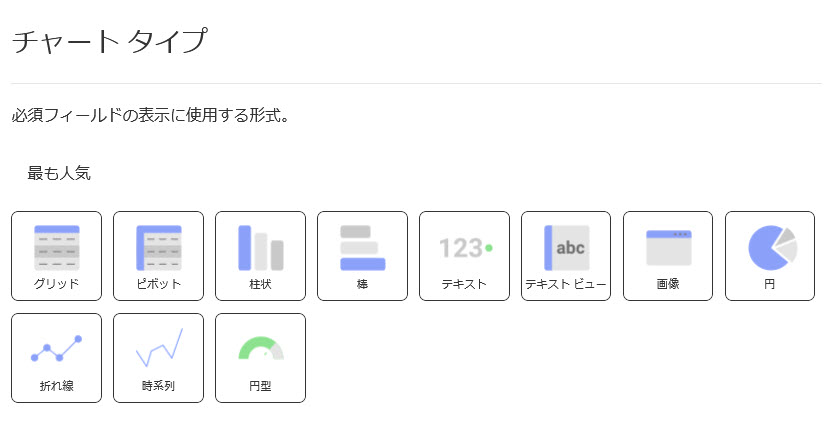Choose the 折れ線 line chart icon
This screenshot has height=423, width=830.
tap(56, 348)
